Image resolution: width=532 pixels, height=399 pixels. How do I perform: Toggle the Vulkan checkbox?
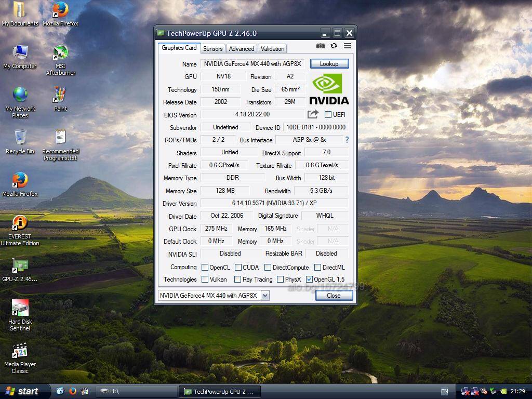click(x=205, y=280)
